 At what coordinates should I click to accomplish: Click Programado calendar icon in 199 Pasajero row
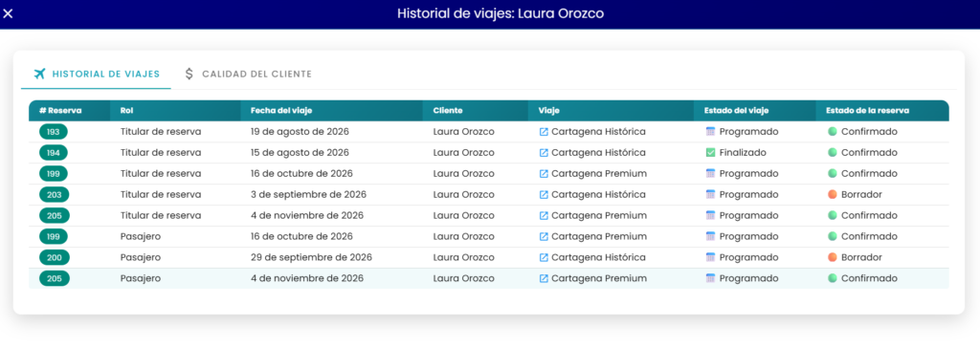click(710, 237)
